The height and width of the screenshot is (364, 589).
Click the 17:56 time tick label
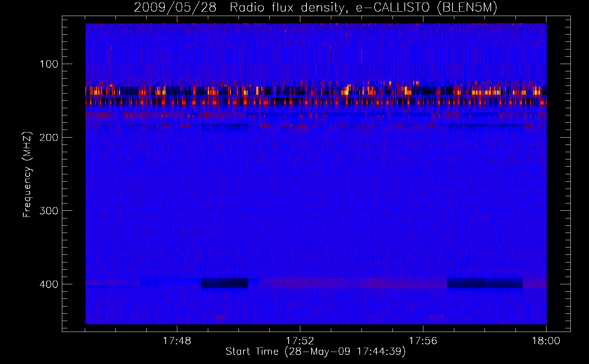coord(423,341)
